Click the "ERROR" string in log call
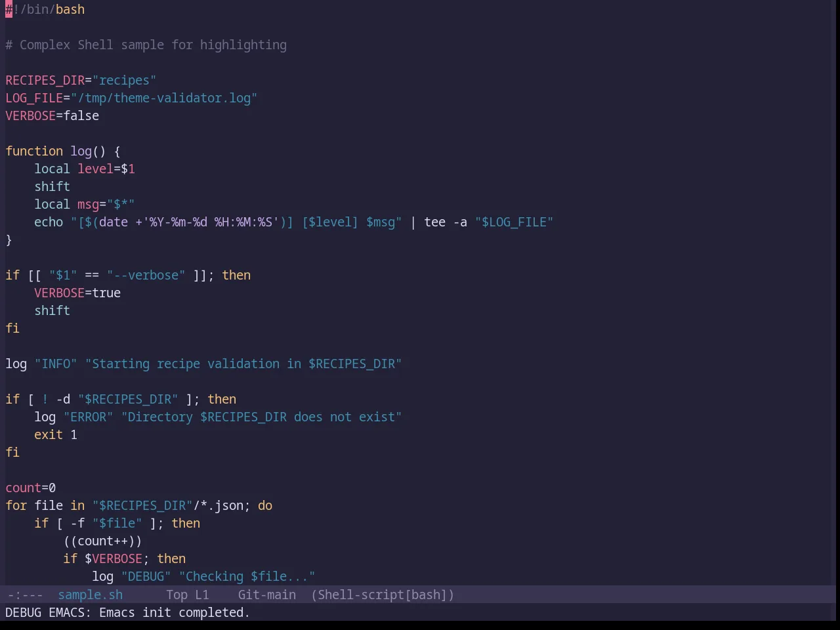The image size is (840, 630). click(x=88, y=417)
